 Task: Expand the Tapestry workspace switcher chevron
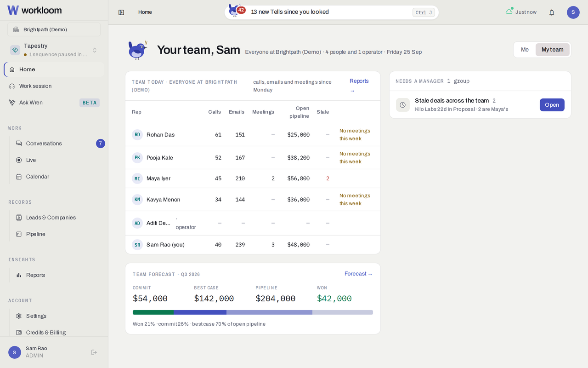pos(95,50)
